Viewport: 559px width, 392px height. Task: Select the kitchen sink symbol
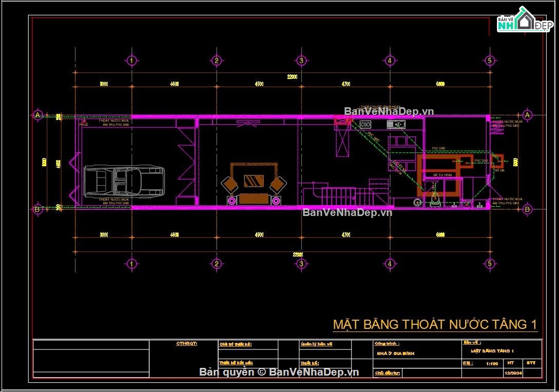pyautogui.click(x=395, y=124)
